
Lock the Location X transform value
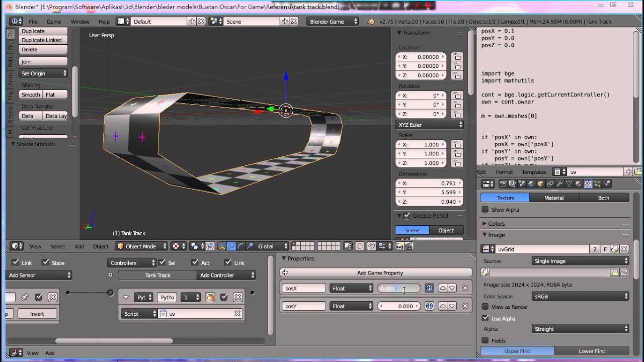pyautogui.click(x=456, y=57)
